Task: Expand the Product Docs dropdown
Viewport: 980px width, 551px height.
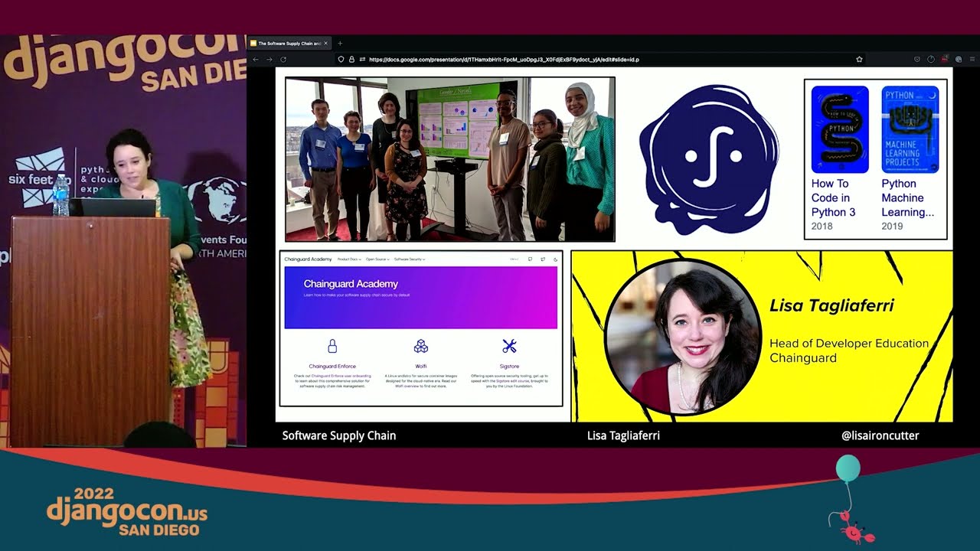Action: coord(349,259)
